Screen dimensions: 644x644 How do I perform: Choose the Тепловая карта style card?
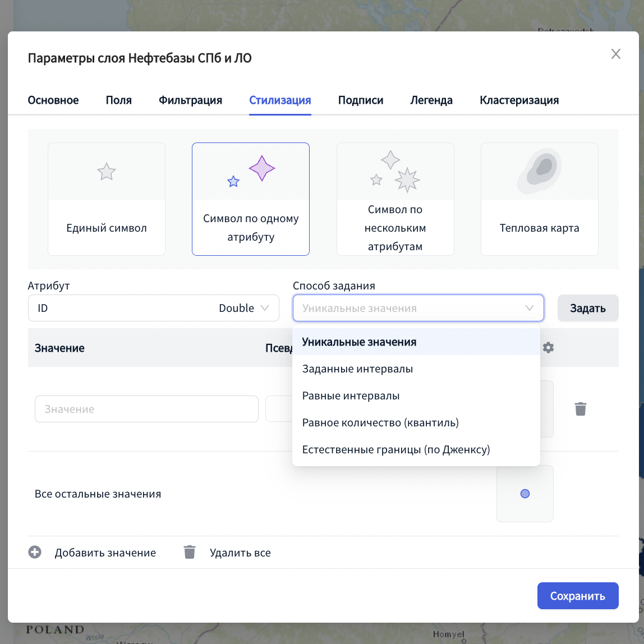[539, 199]
